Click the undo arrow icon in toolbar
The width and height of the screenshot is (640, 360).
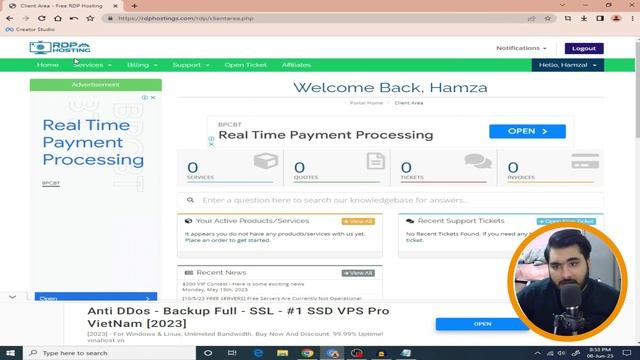(x=74, y=18)
